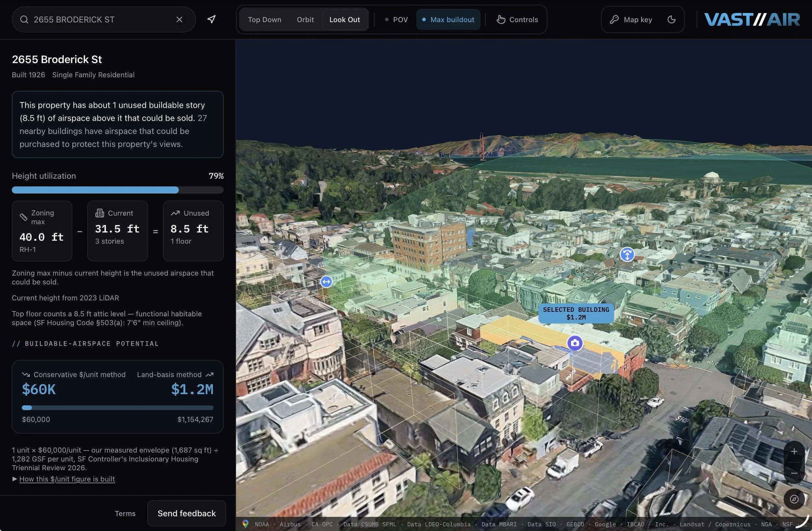The image size is (812, 531).
Task: Select the Look Out view
Action: pyautogui.click(x=345, y=19)
